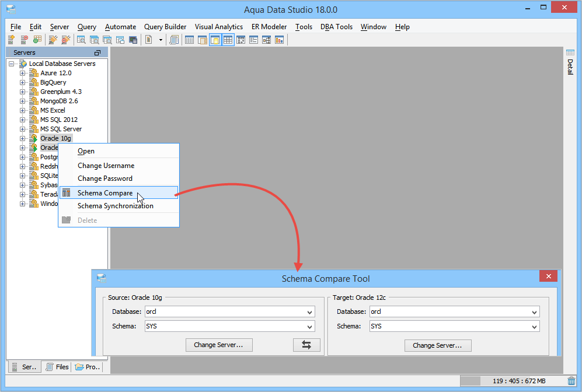The width and height of the screenshot is (582, 392).
Task: Open the Source Schema dropdown showing SYS
Action: point(309,327)
